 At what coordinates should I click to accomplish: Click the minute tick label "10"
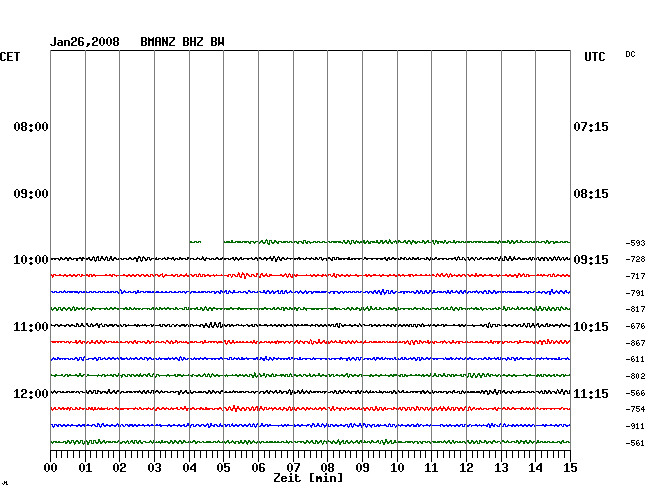point(397,468)
